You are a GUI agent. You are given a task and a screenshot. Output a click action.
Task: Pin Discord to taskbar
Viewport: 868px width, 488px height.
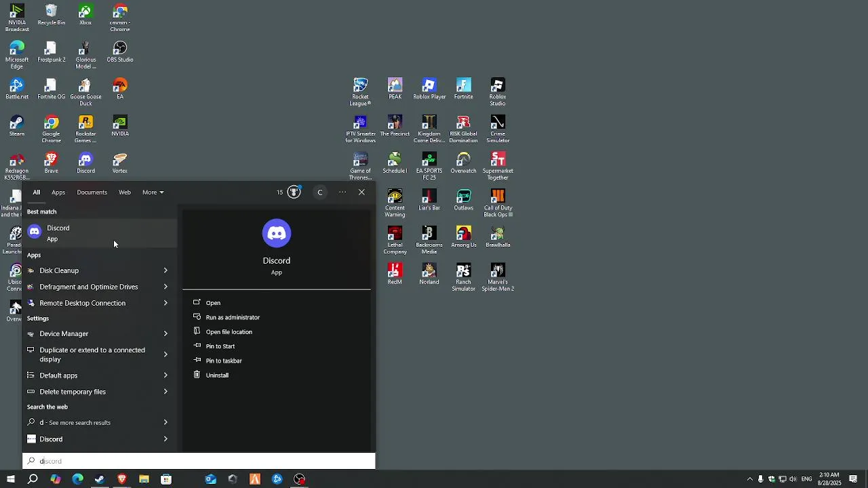224,361
